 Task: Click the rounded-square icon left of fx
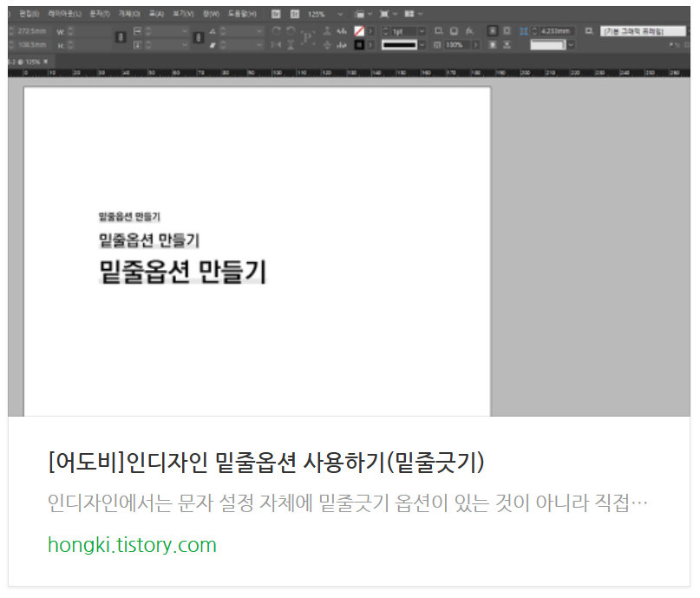pyautogui.click(x=454, y=31)
